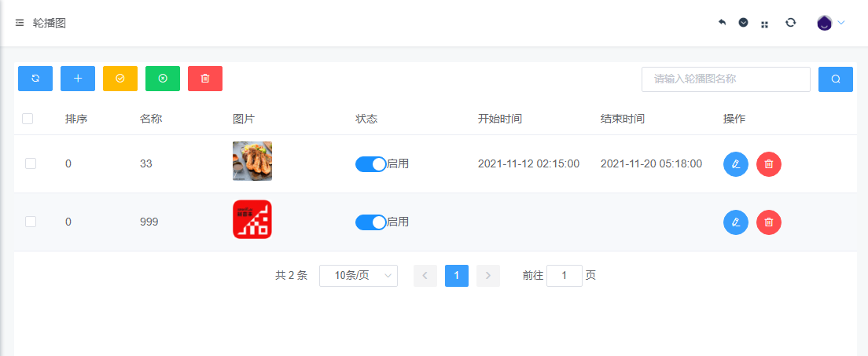Open the user avatar dropdown menu
This screenshot has width=868, height=356.
830,23
